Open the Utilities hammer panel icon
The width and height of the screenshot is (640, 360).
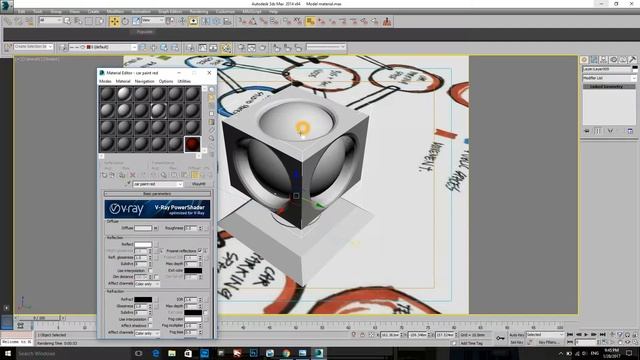tap(632, 60)
